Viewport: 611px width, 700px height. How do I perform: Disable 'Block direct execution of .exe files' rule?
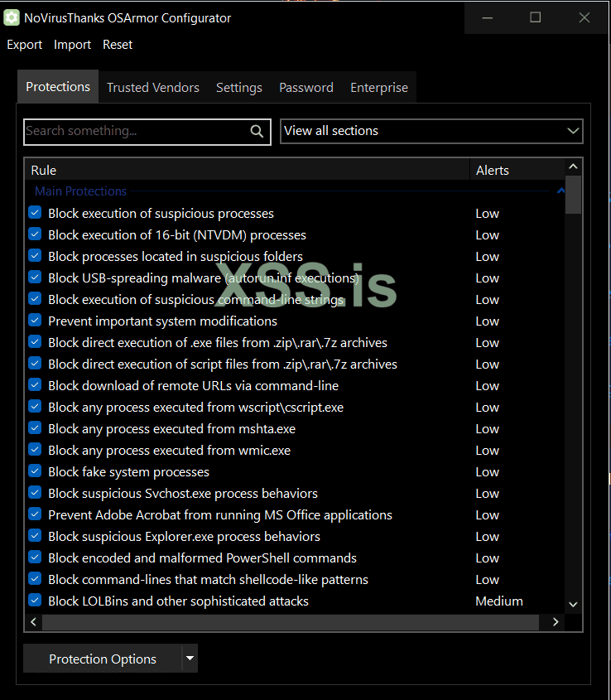[35, 341]
